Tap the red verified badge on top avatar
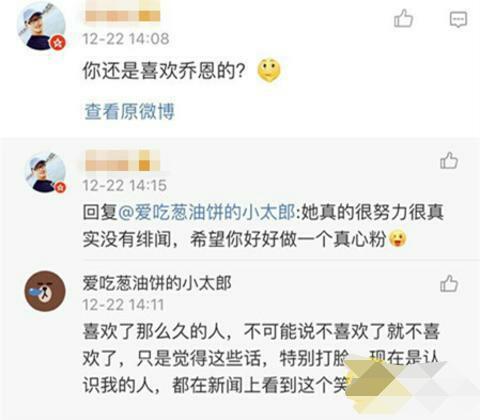Screen dimensions: 480x420 [x=58, y=43]
